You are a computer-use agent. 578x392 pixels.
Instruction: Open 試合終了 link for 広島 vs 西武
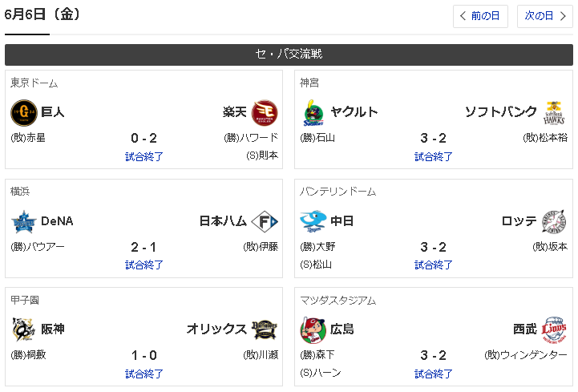pyautogui.click(x=434, y=374)
